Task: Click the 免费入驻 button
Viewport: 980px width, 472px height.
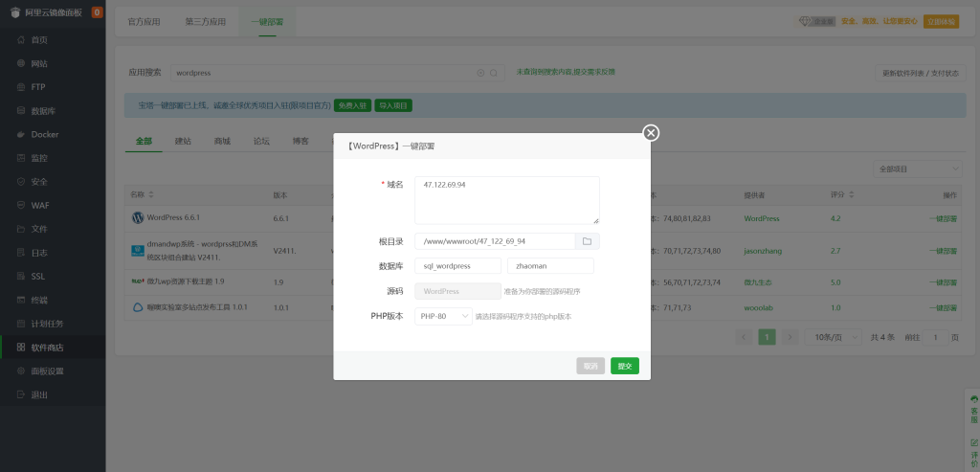Action: tap(352, 105)
